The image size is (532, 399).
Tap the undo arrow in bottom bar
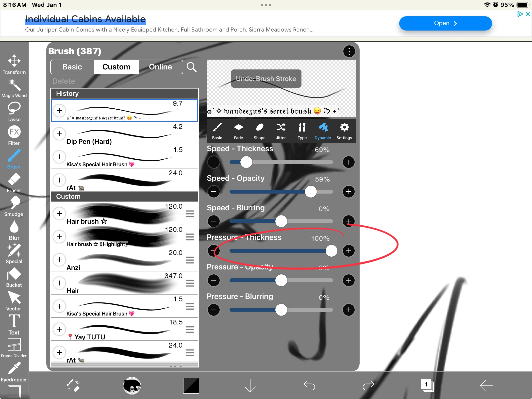[309, 385]
